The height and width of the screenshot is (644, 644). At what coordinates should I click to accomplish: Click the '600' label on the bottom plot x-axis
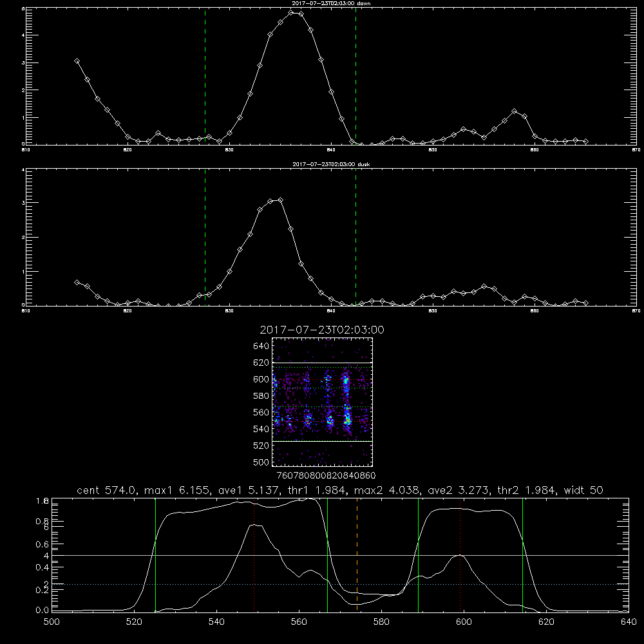(x=464, y=622)
